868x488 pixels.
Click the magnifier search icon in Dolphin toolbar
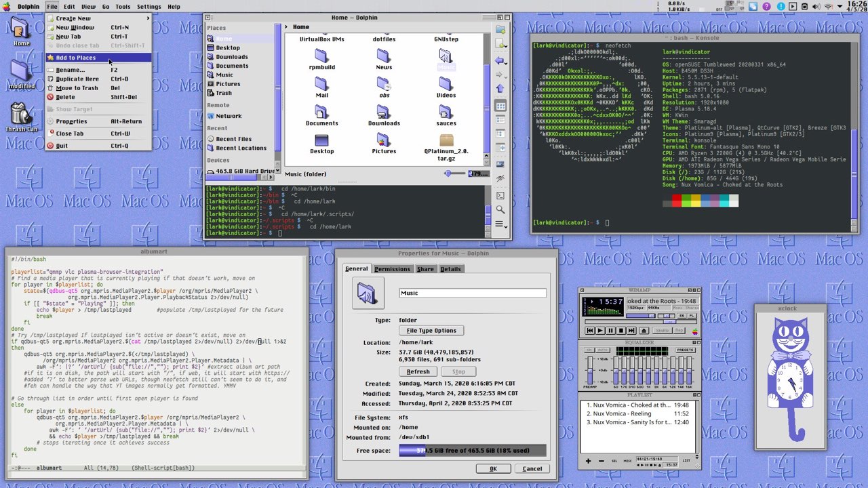pyautogui.click(x=500, y=209)
